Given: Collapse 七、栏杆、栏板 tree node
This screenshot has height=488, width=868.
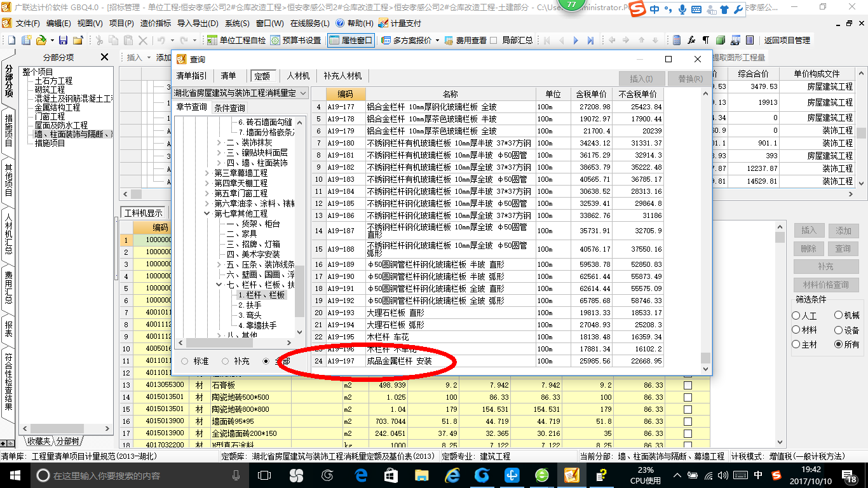Looking at the screenshot, I should click(220, 285).
